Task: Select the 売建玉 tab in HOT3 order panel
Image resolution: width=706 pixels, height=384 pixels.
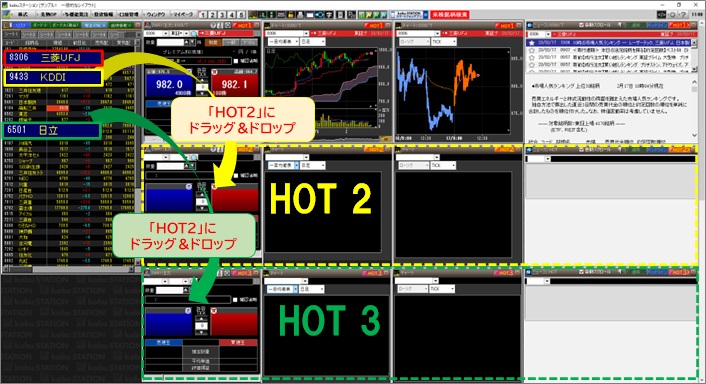Action: pyautogui.click(x=163, y=343)
